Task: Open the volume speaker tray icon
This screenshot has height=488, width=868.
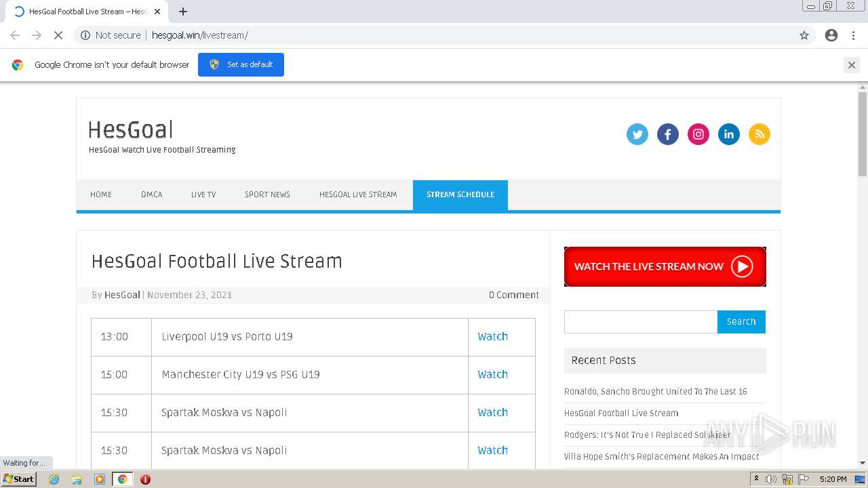Action: point(771,479)
